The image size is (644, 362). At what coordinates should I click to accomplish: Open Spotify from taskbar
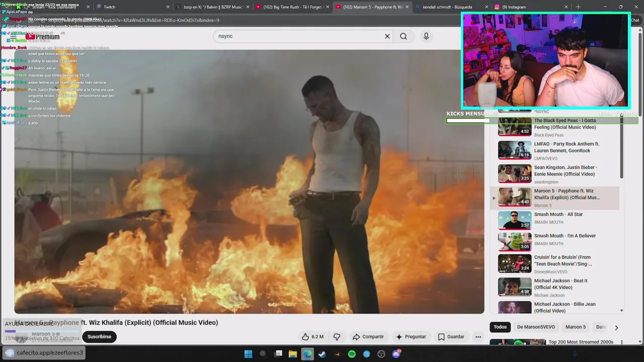352,354
